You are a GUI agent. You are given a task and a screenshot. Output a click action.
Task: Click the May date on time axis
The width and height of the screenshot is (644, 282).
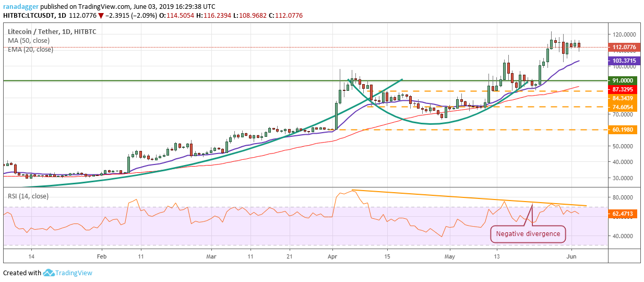[450, 257]
